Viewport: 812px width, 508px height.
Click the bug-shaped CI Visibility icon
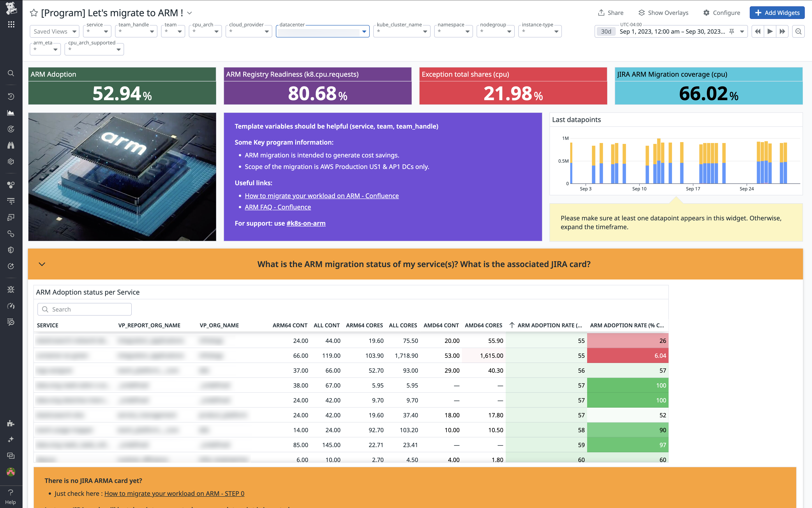[x=11, y=289]
